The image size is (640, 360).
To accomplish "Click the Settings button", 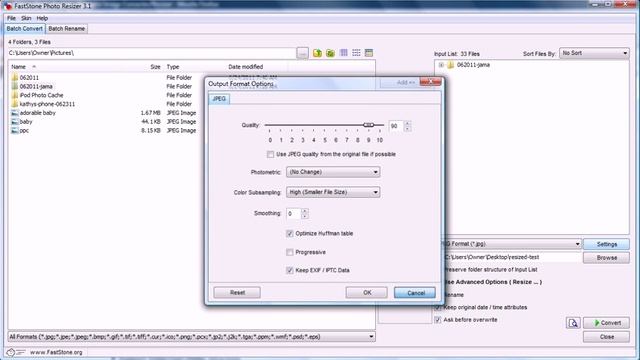I will 607,244.
